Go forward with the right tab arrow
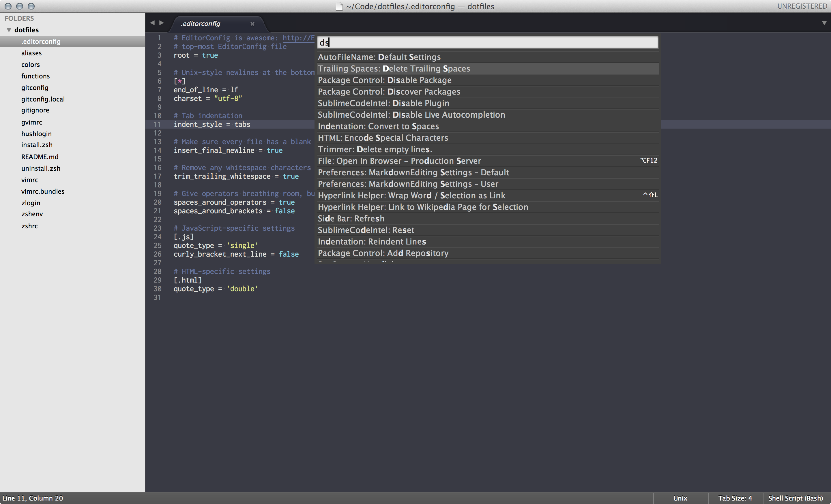The image size is (831, 504). [162, 22]
